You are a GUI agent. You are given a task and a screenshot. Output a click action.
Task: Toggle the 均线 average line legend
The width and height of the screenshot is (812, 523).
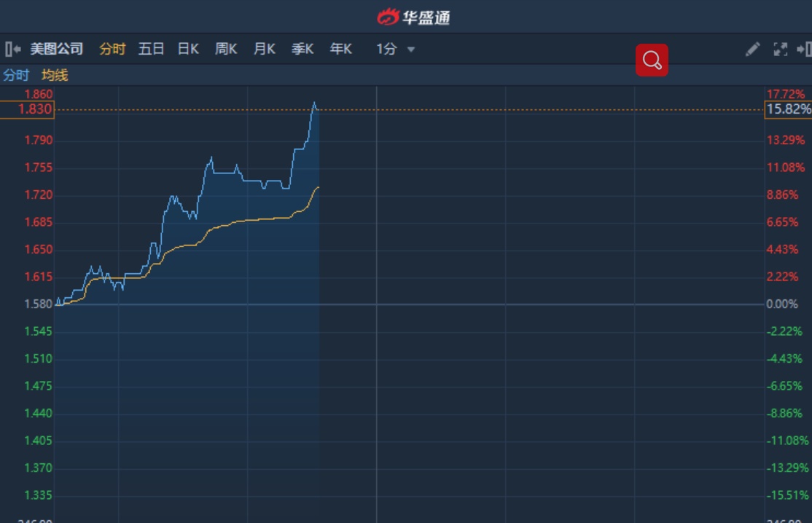(55, 75)
